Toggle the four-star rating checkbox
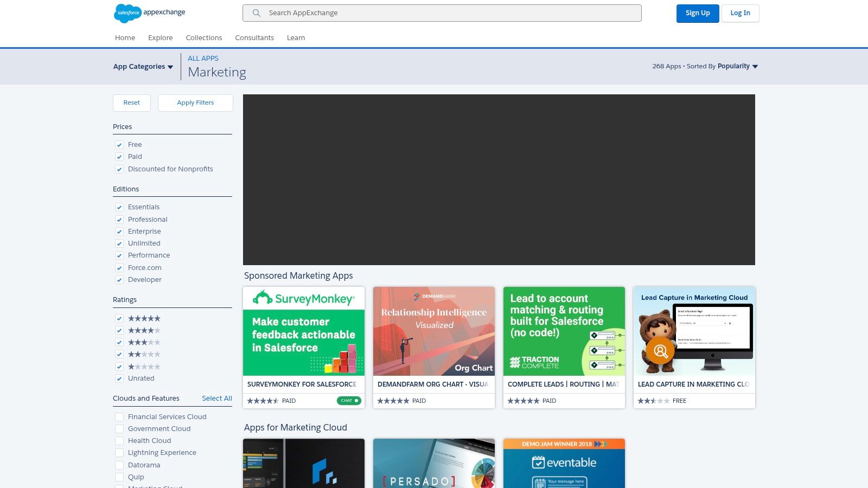The width and height of the screenshot is (868, 488). click(x=119, y=330)
